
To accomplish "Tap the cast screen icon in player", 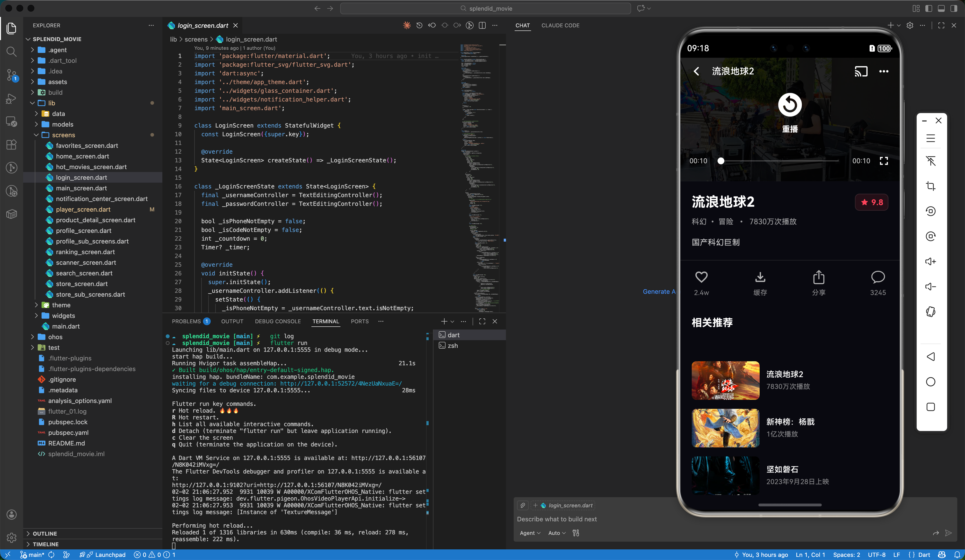I will tap(861, 72).
